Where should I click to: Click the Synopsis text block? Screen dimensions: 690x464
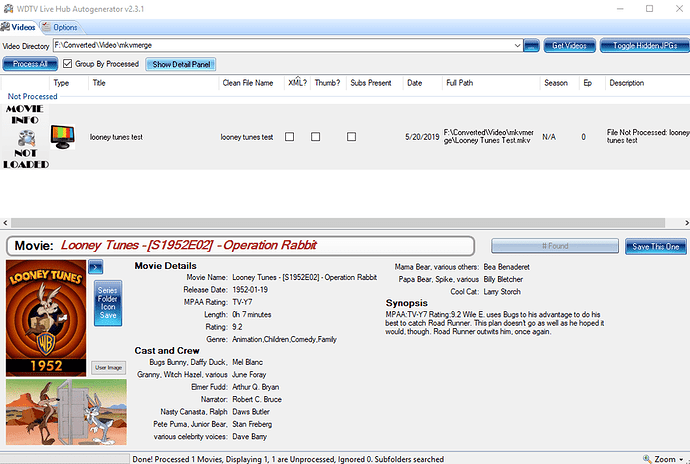click(x=495, y=323)
